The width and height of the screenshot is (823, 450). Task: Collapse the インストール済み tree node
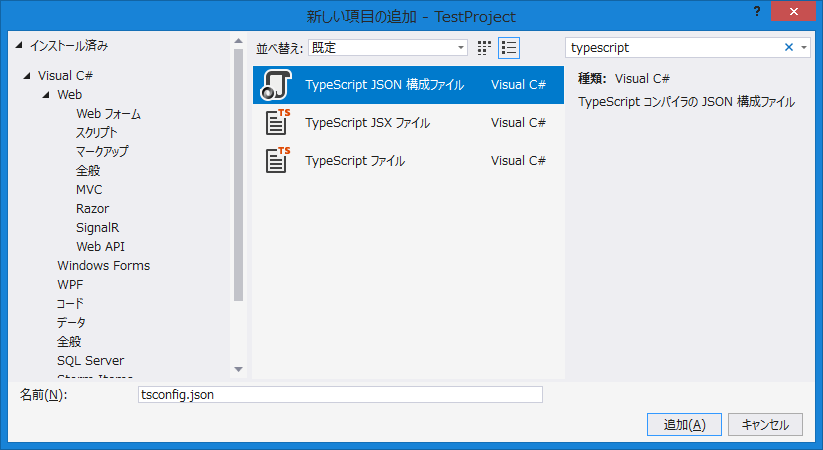[x=19, y=46]
